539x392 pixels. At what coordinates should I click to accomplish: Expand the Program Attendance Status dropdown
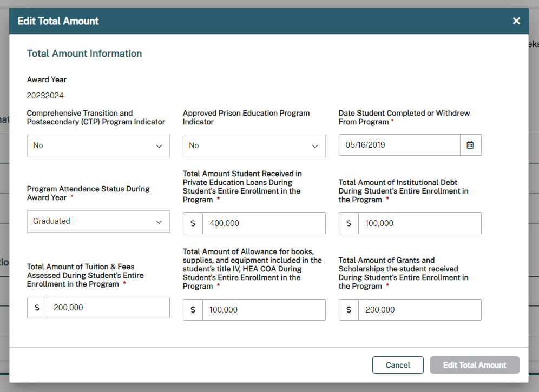pos(98,222)
